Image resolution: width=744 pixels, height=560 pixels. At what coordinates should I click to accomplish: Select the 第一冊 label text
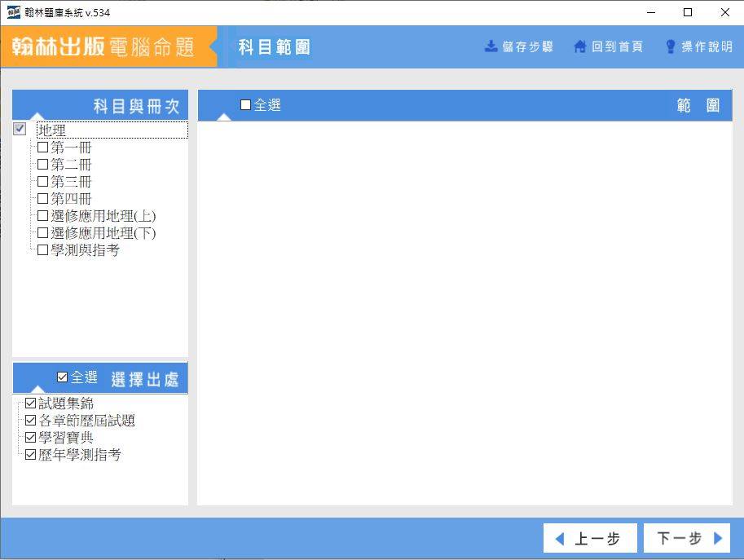pyautogui.click(x=71, y=148)
